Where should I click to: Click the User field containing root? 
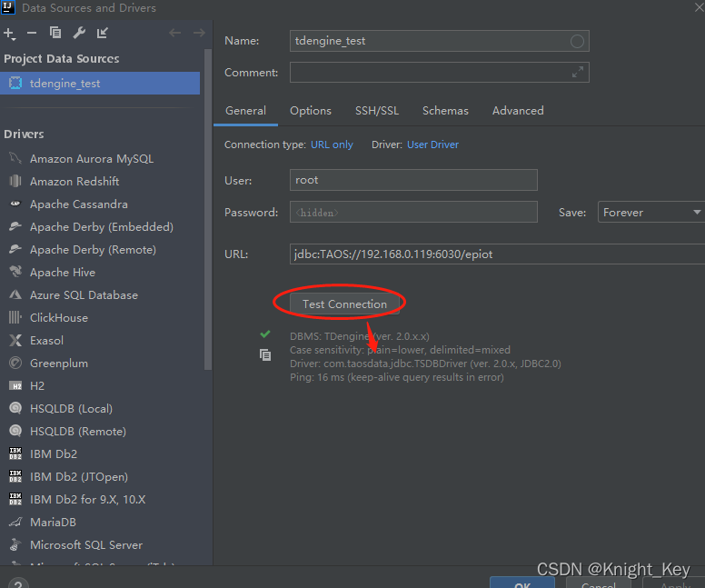(x=413, y=180)
